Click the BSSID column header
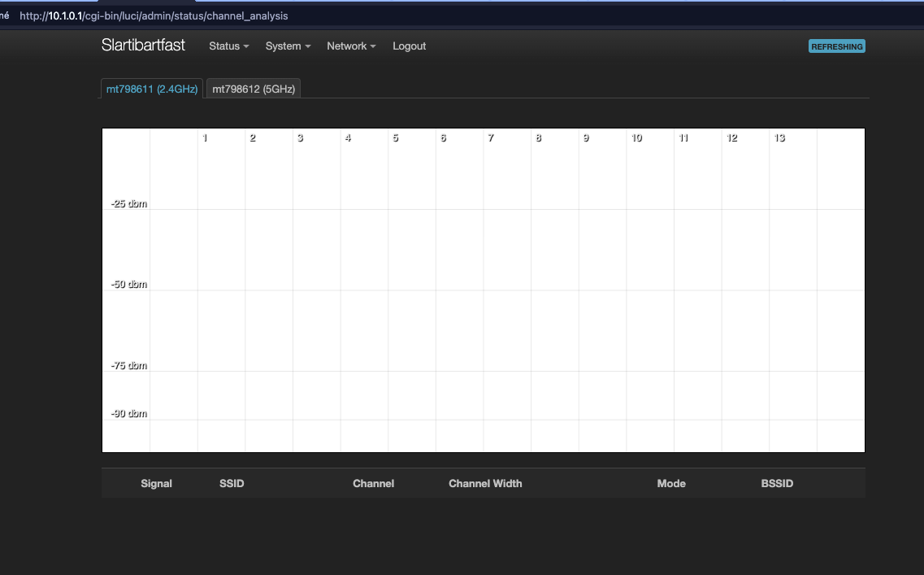This screenshot has height=575, width=924. pos(777,483)
